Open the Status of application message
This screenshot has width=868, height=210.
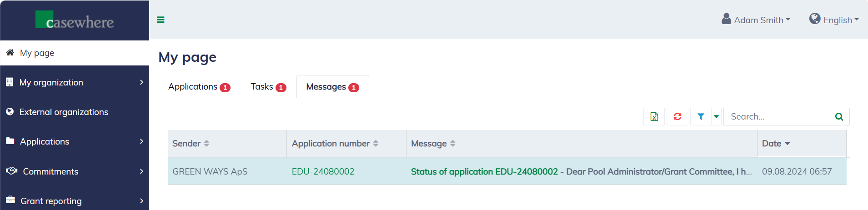point(484,171)
